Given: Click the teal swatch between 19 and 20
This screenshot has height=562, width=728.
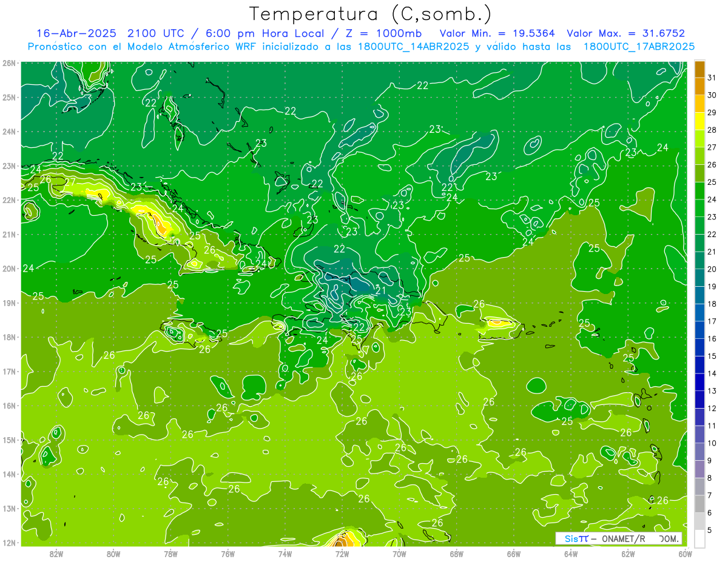Looking at the screenshot, I should pyautogui.click(x=699, y=278).
